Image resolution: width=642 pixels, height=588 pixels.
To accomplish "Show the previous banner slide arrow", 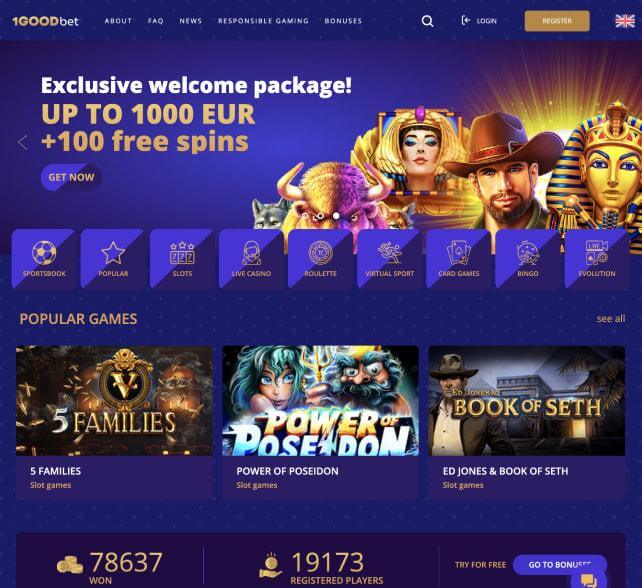I will pos(23,142).
